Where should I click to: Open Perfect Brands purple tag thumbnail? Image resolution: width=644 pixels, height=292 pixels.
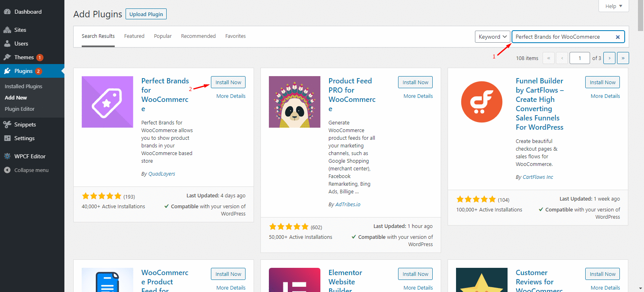[107, 102]
